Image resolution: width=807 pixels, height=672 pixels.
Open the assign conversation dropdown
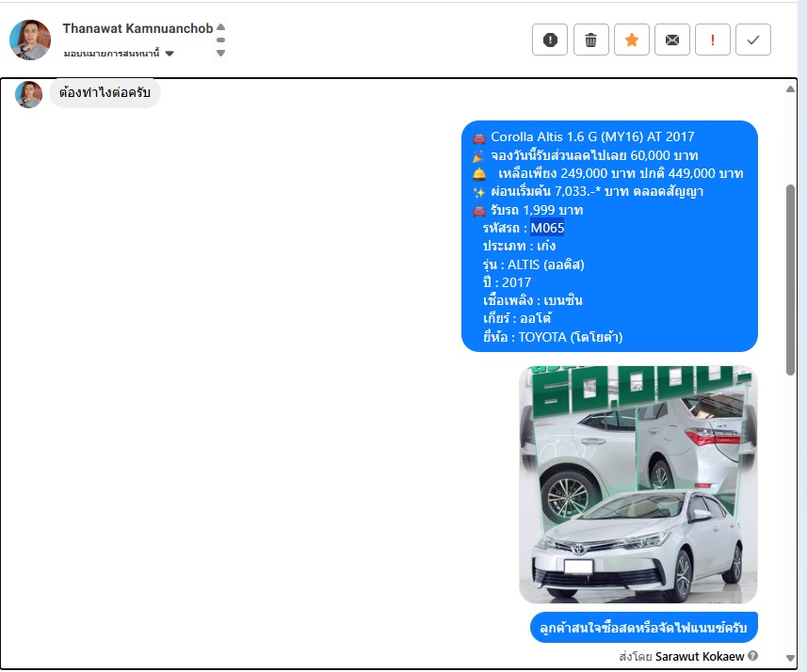(x=119, y=53)
